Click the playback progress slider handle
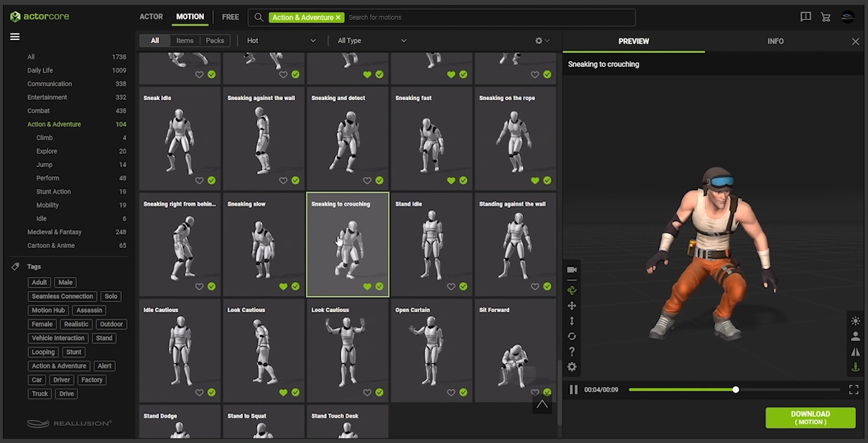The image size is (868, 443). coord(736,390)
